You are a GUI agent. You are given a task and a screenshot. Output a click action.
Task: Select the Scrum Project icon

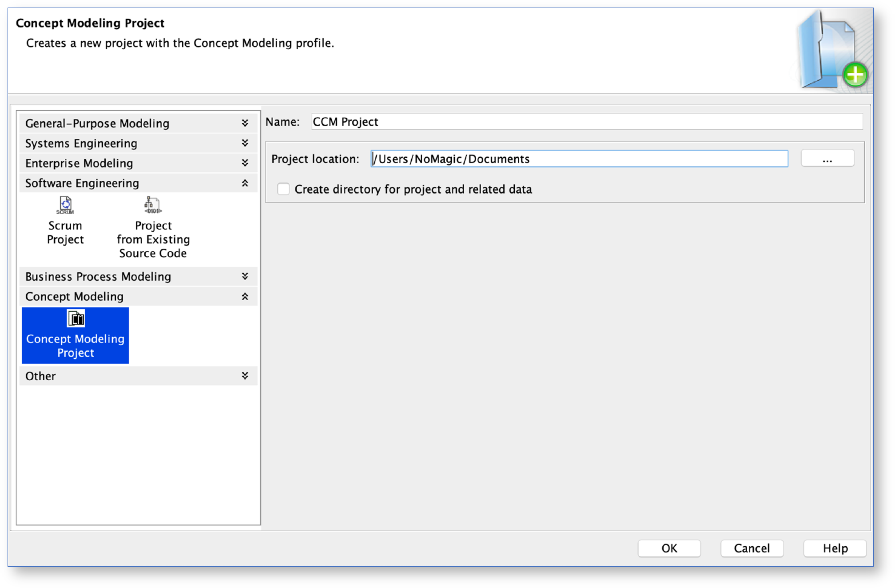[x=65, y=205]
